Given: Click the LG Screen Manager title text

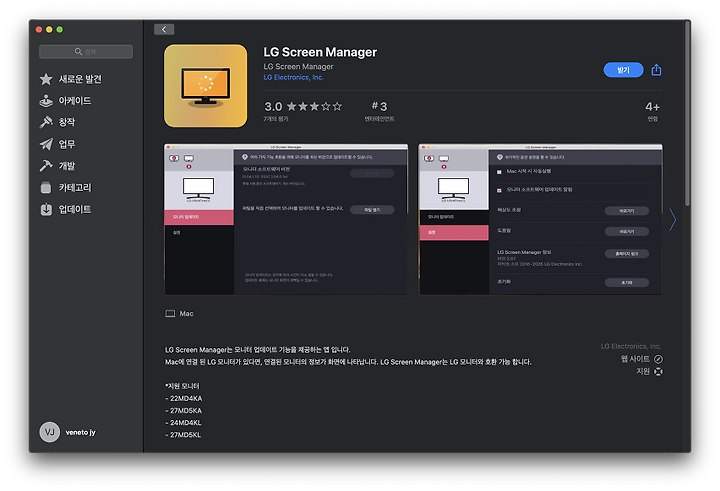Looking at the screenshot, I should [320, 52].
